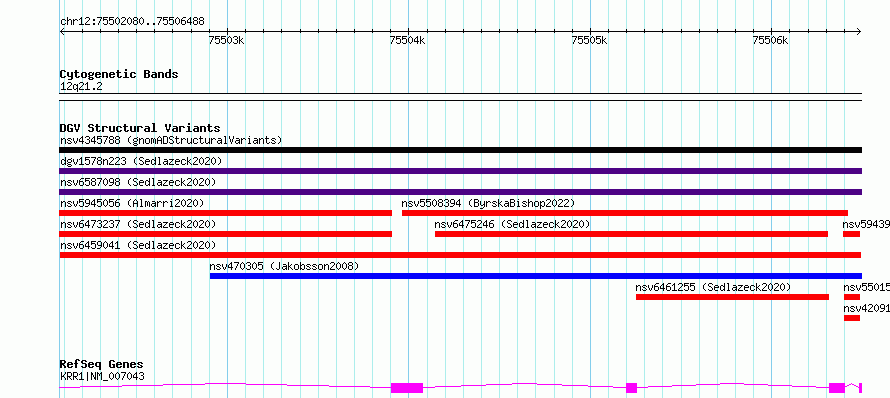This screenshot has width=890, height=398.
Task: Click the red nsv6475246 variant bar
Action: [x=631, y=234]
